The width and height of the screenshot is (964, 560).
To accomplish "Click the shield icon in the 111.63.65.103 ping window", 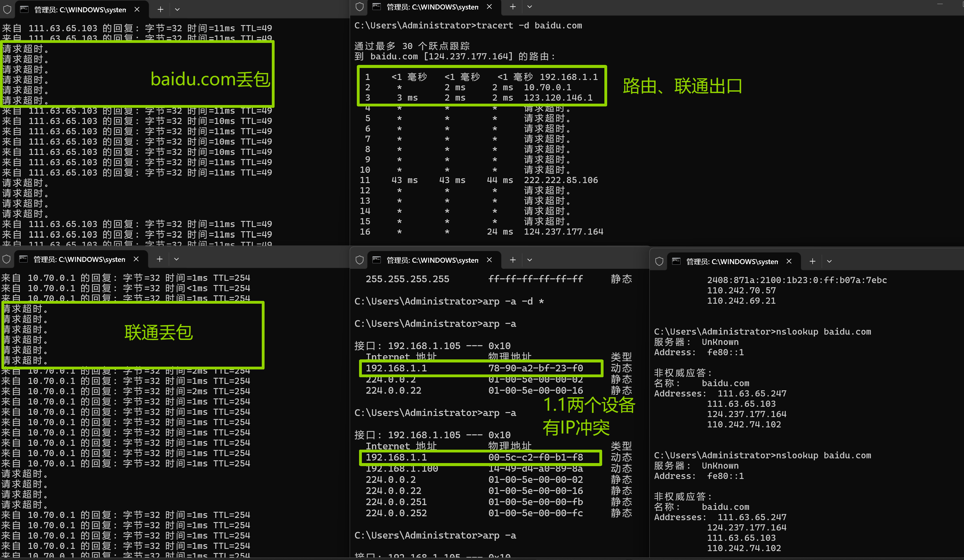I will coord(7,9).
